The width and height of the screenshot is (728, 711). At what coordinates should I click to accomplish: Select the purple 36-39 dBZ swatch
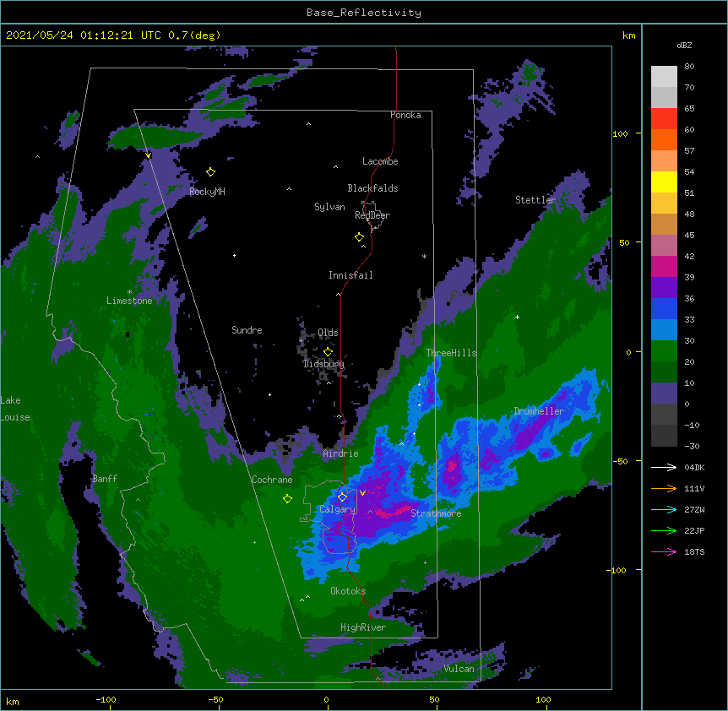(x=664, y=288)
